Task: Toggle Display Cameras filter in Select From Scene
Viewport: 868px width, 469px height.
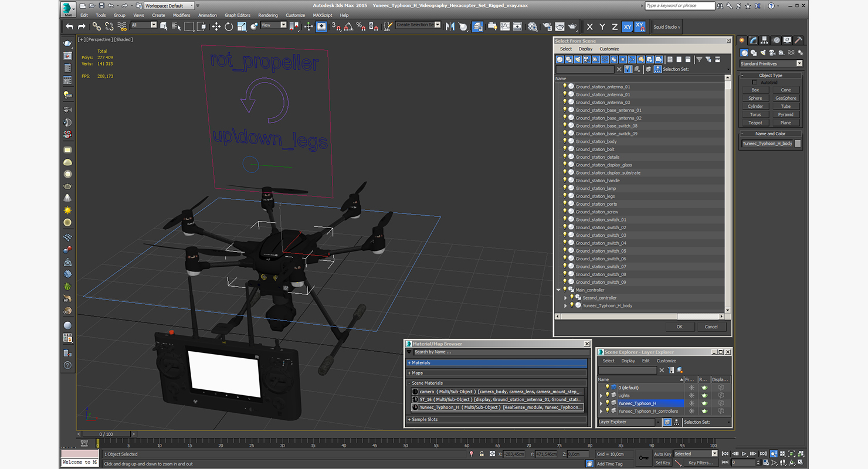Action: pyautogui.click(x=586, y=59)
